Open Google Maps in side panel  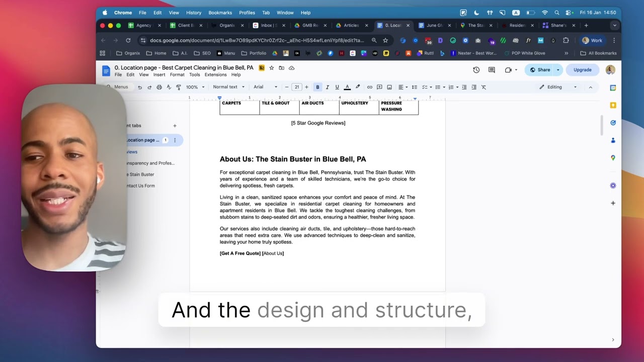coord(613,158)
